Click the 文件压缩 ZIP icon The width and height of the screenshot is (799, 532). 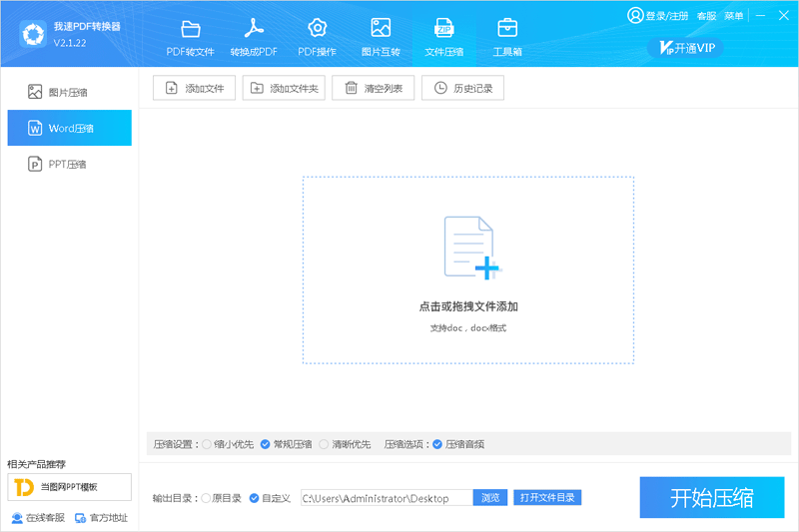pos(443,29)
